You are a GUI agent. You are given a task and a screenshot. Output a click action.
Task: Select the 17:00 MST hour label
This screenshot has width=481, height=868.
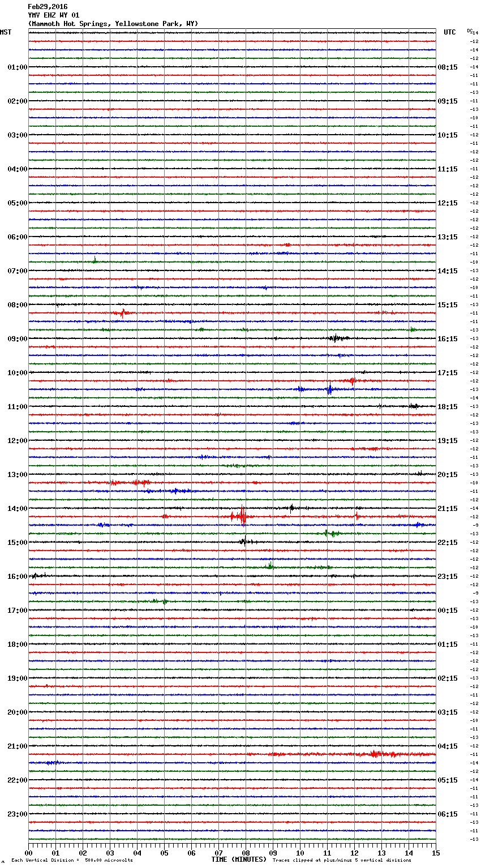[17, 611]
